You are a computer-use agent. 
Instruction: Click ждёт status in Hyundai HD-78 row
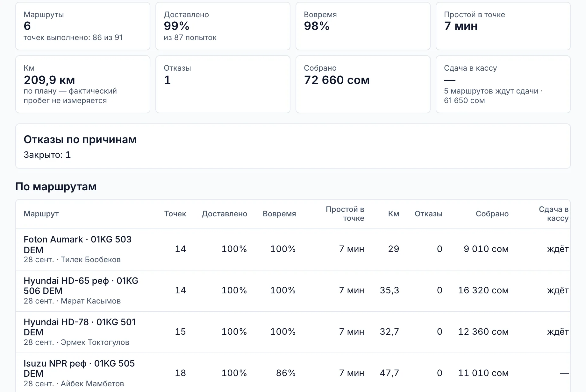(x=558, y=332)
